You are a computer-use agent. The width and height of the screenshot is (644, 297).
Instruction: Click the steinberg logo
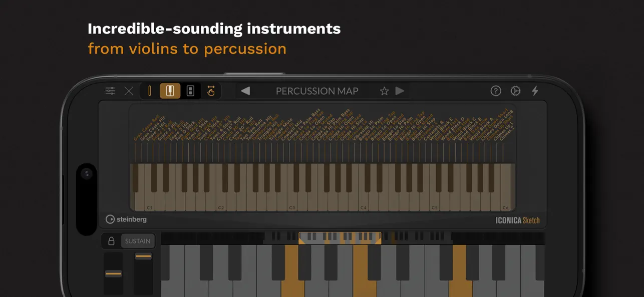[126, 219]
